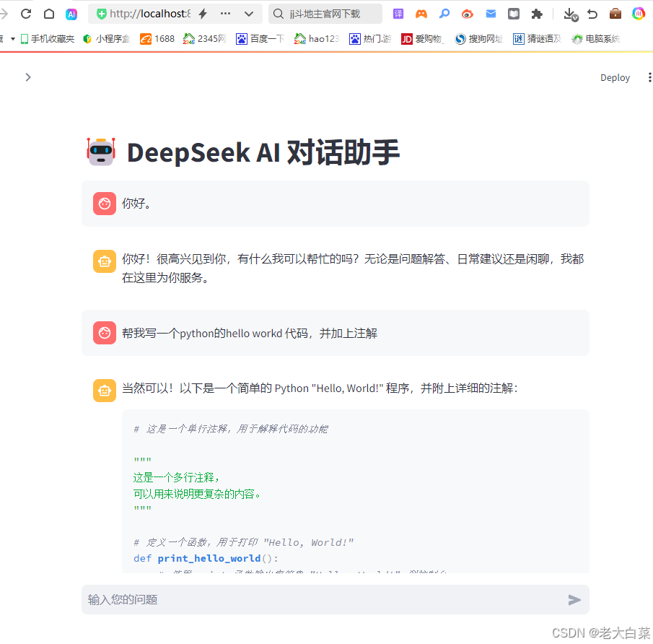Open the 猜谜语 bookmark
The image size is (653, 644).
[x=538, y=39]
